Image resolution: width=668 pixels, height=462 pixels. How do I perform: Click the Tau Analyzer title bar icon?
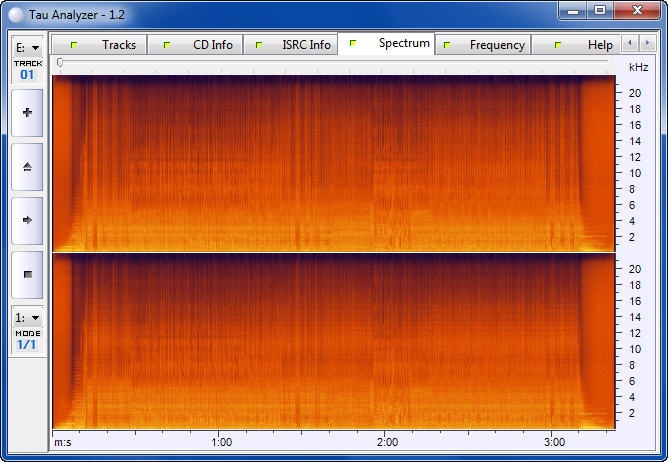coord(15,11)
